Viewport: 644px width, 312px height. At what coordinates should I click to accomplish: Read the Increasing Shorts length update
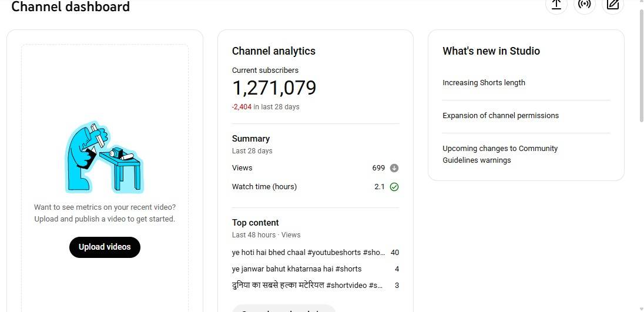[x=484, y=83]
